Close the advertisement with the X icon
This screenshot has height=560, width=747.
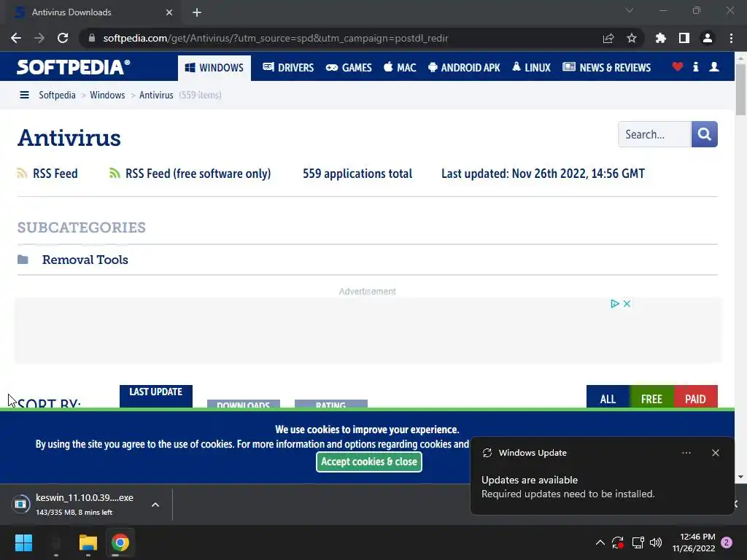point(627,304)
